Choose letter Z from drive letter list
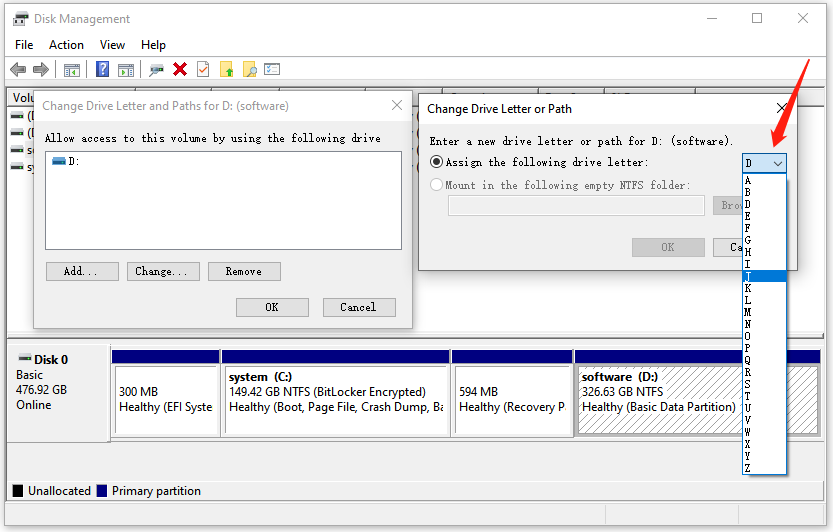The height and width of the screenshot is (532, 833). (748, 468)
